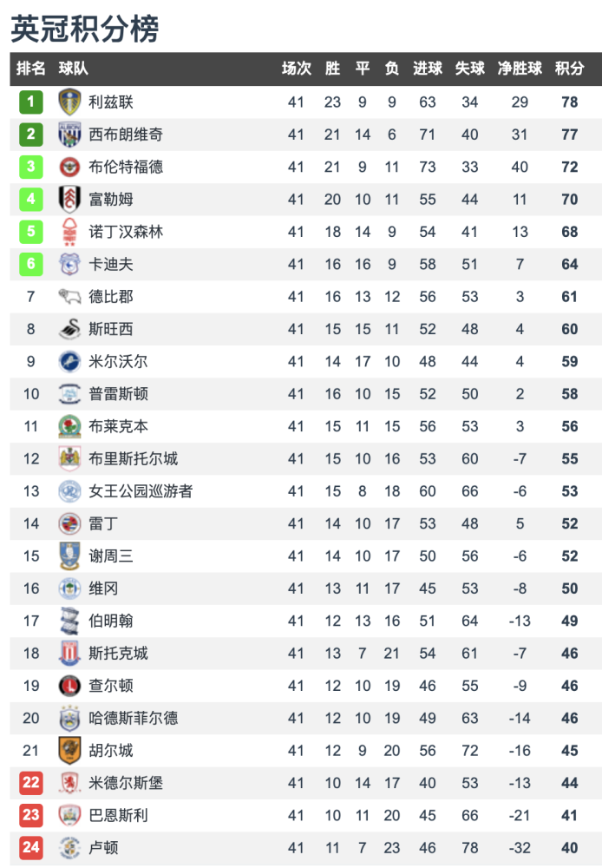Click the Millwall (米尔沃尔) lion badge

pyautogui.click(x=69, y=361)
